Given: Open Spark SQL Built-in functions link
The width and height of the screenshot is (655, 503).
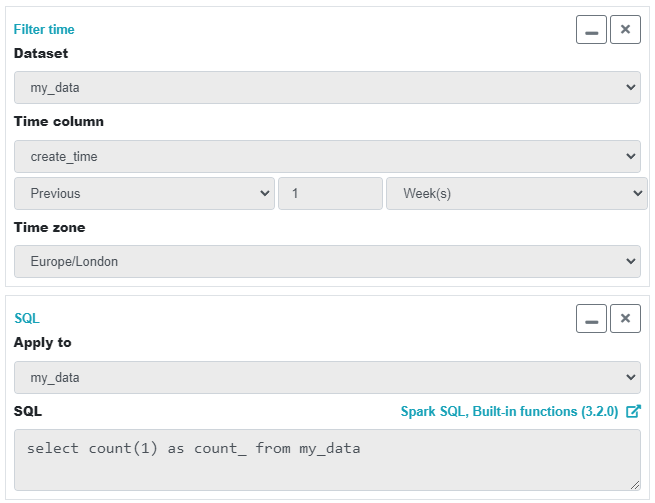Looking at the screenshot, I should coord(509,412).
